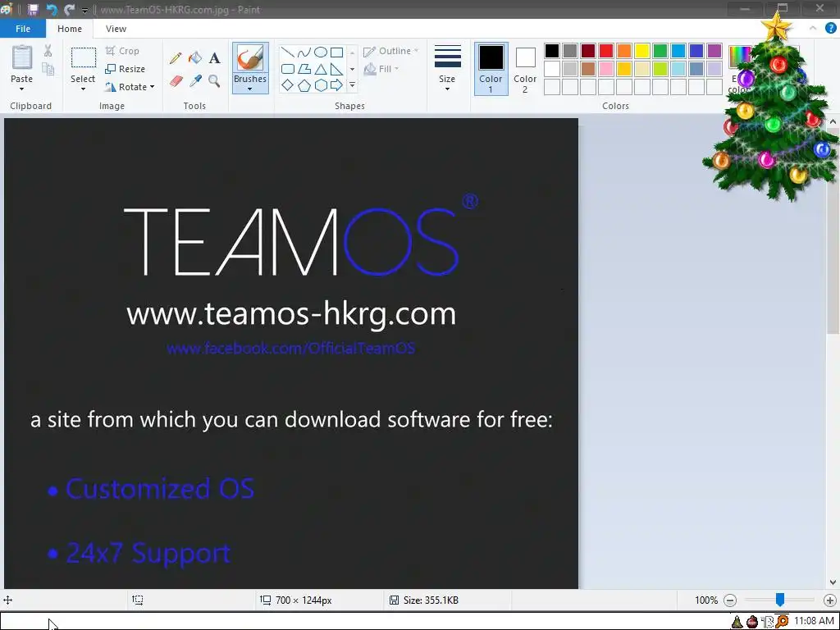Select the Fill with color bucket

(195, 57)
